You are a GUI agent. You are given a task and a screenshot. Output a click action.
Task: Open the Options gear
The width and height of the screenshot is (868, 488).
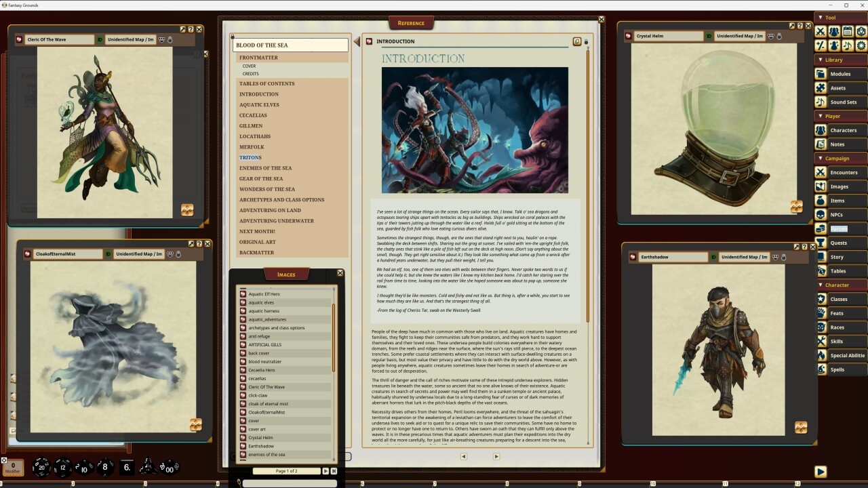[861, 45]
